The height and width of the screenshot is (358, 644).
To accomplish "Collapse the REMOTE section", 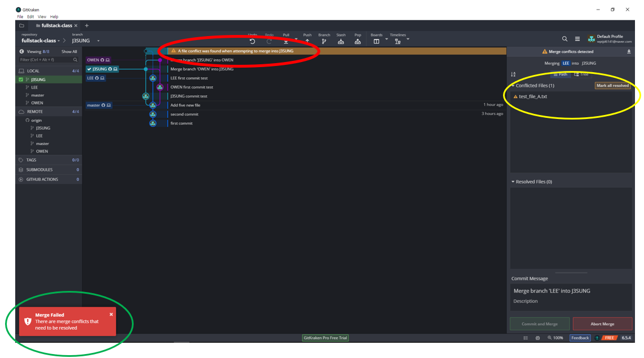I will click(x=49, y=111).
